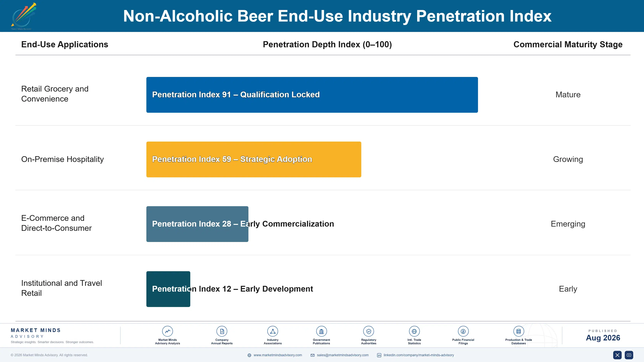Image resolution: width=644 pixels, height=362 pixels.
Task: Select the blue Penetration Index 91 bar
Action: point(312,95)
